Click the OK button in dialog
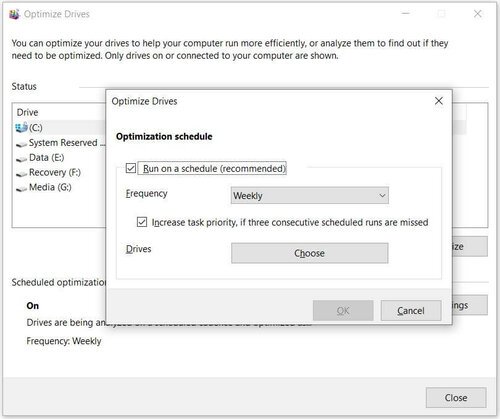Image resolution: width=500 pixels, height=419 pixels. pos(343,310)
